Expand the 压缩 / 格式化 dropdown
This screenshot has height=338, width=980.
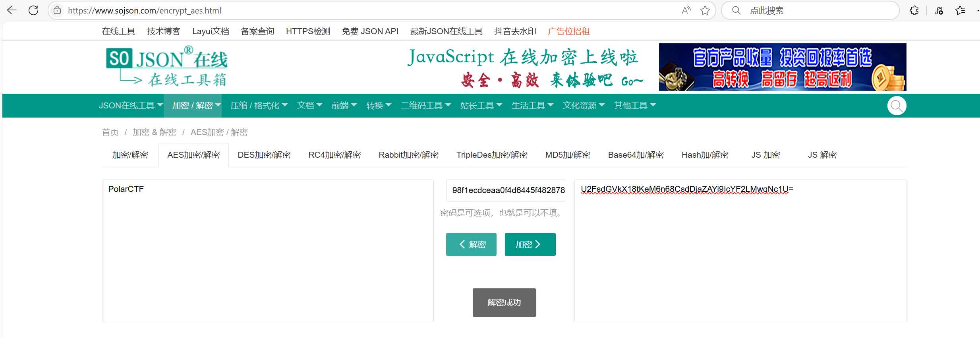pyautogui.click(x=259, y=106)
